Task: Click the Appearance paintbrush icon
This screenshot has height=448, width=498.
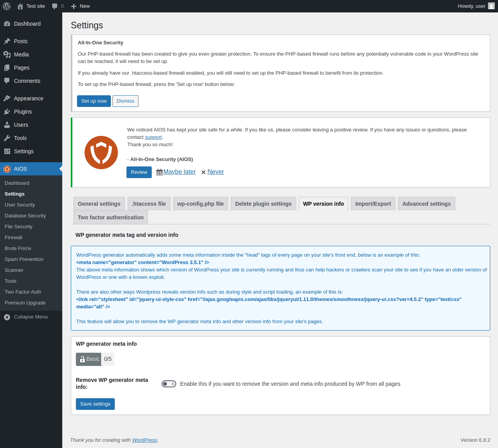Action: [x=7, y=98]
